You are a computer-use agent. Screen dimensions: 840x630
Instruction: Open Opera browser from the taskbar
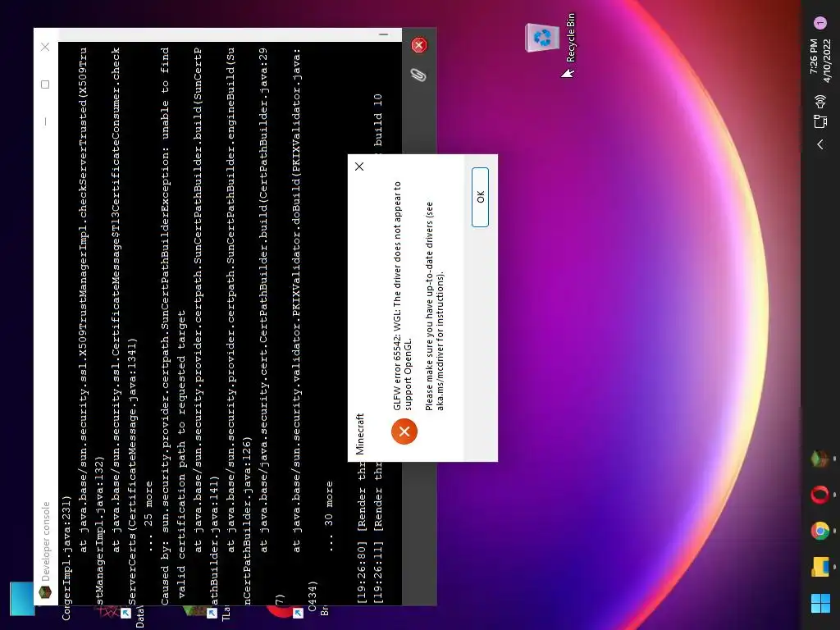pyautogui.click(x=820, y=495)
